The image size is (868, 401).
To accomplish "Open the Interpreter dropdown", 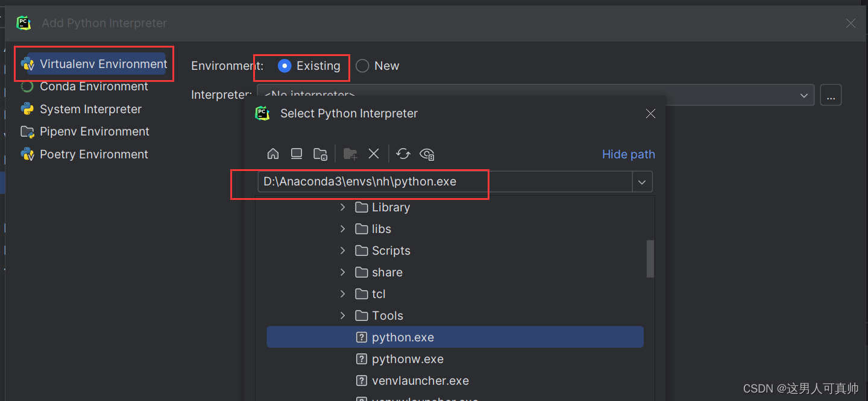I will (804, 95).
